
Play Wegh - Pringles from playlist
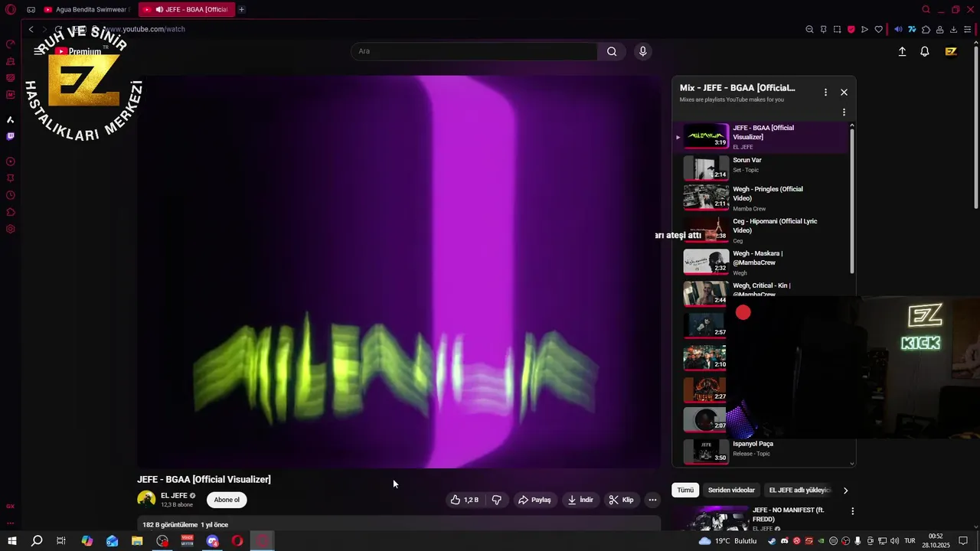(760, 198)
